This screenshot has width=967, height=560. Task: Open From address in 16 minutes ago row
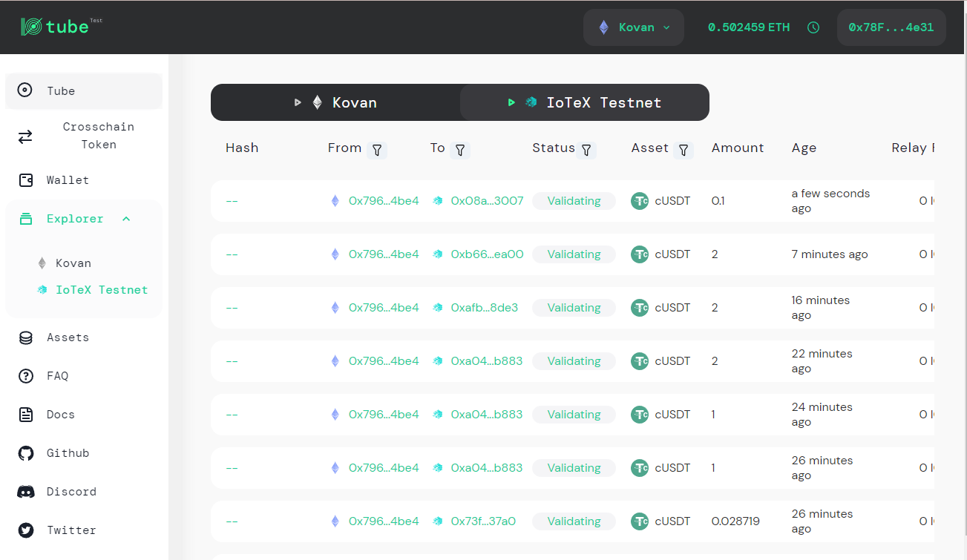(x=384, y=308)
